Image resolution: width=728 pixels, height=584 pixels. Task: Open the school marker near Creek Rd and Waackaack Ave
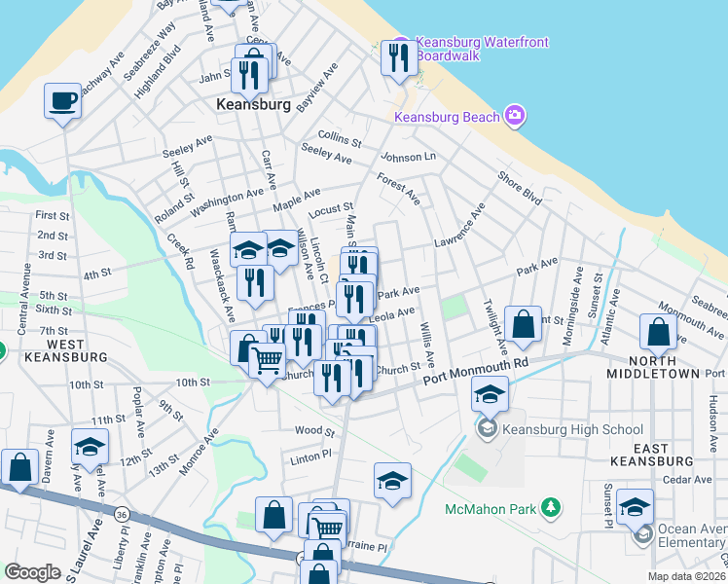(248, 250)
